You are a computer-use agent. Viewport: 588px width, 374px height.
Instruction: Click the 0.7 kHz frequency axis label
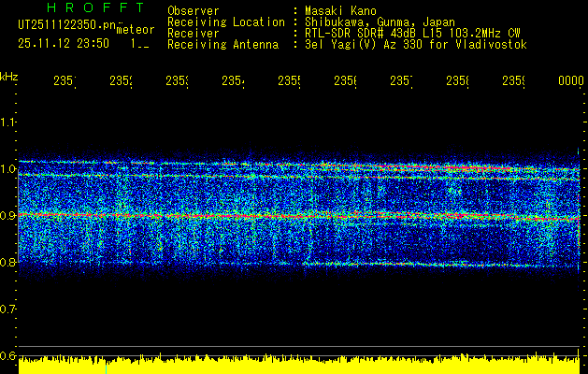(7, 309)
